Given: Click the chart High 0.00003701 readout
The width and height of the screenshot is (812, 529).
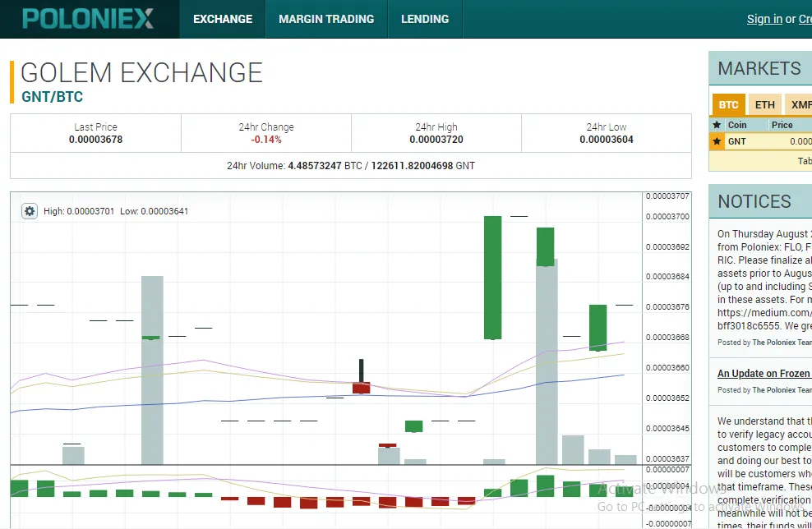Looking at the screenshot, I should click(79, 211).
